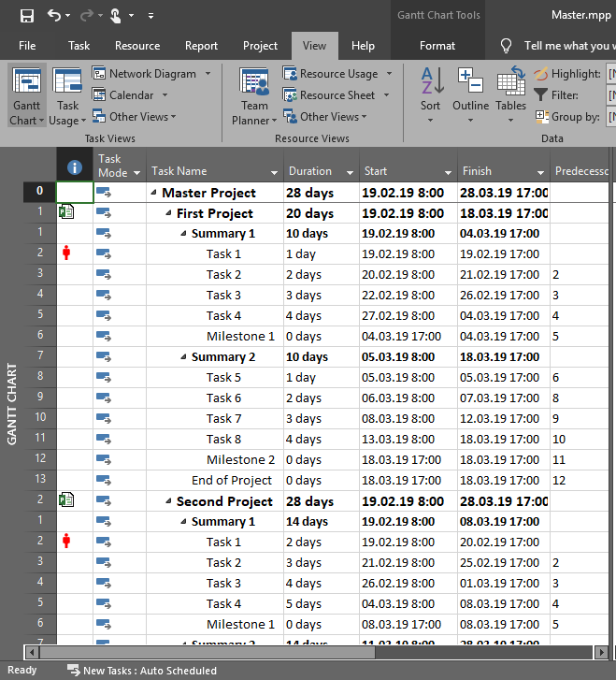Click the Team Planner icon
Screen dimensions: 616x680
coord(254,86)
